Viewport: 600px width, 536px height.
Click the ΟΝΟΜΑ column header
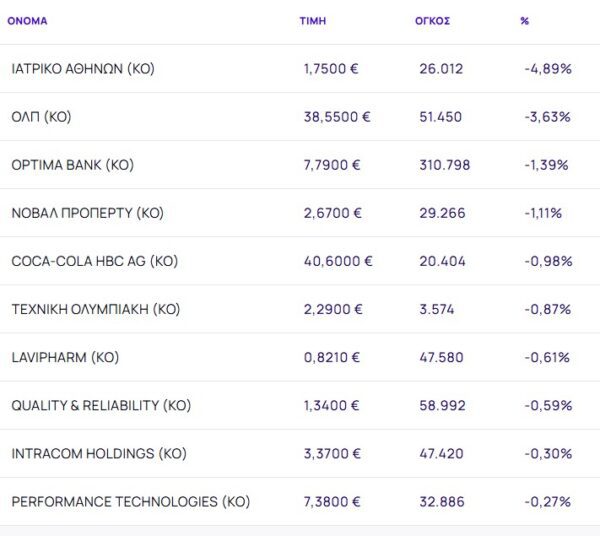[x=27, y=20]
